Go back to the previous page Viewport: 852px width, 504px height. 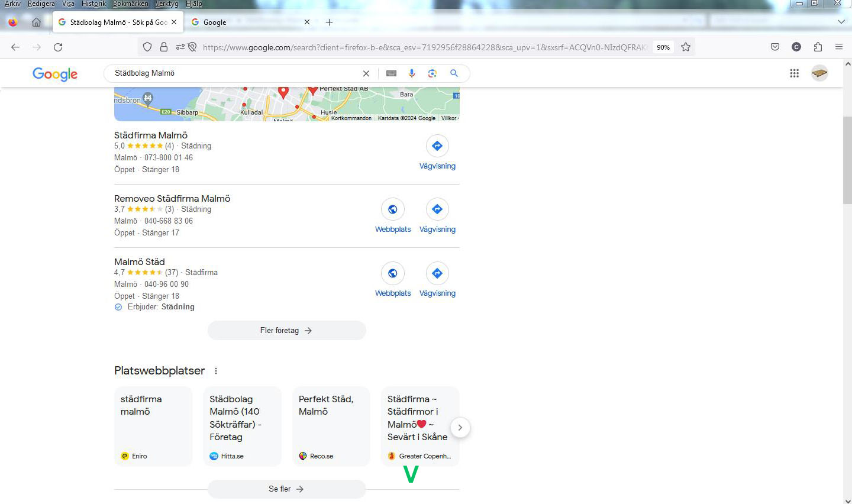pos(15,47)
